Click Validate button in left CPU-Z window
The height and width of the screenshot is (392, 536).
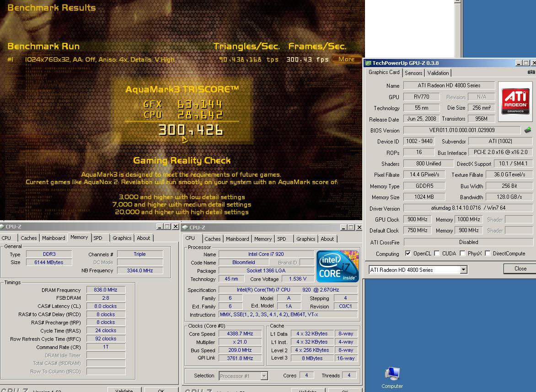(124, 390)
